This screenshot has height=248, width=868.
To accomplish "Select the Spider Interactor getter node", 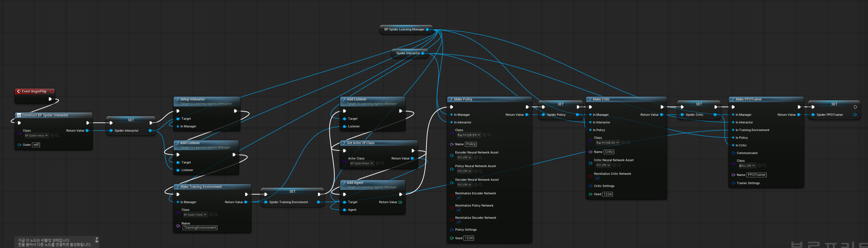I will 408,53.
